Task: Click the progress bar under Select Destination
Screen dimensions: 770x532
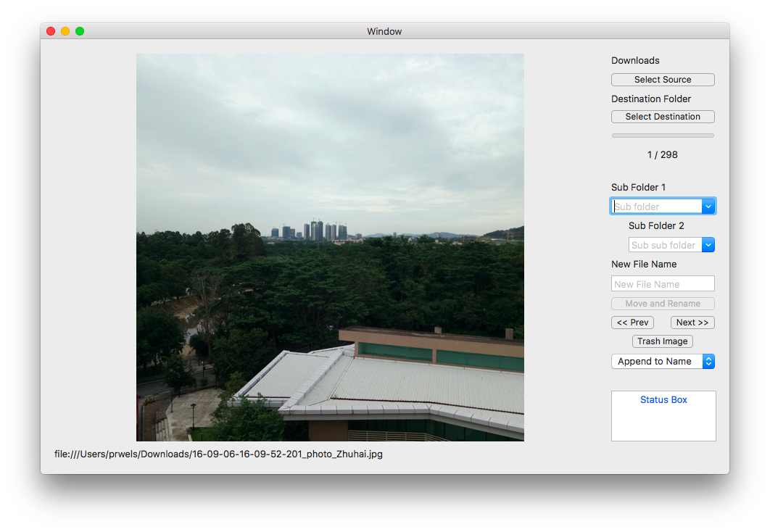Action: [x=663, y=136]
